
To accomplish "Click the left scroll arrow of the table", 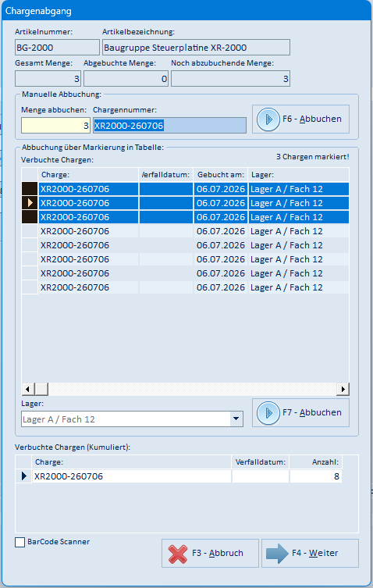I will [x=28, y=389].
